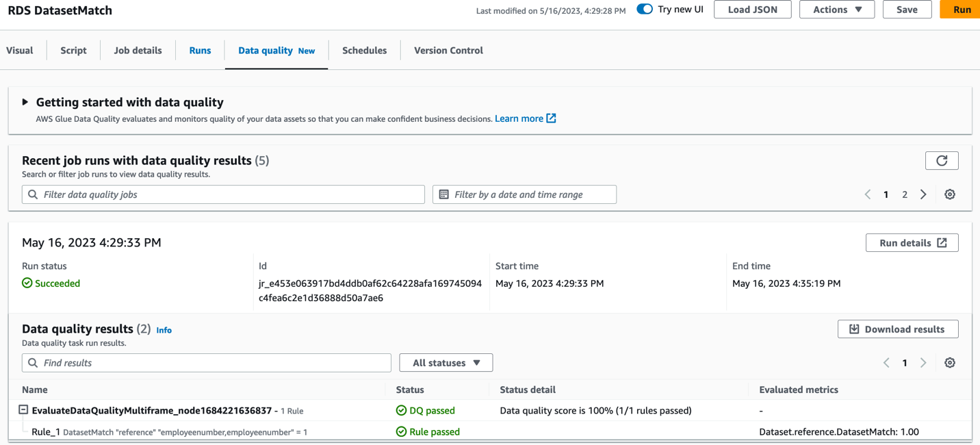This screenshot has width=980, height=445.
Task: Click the orange Run button
Action: 961,10
